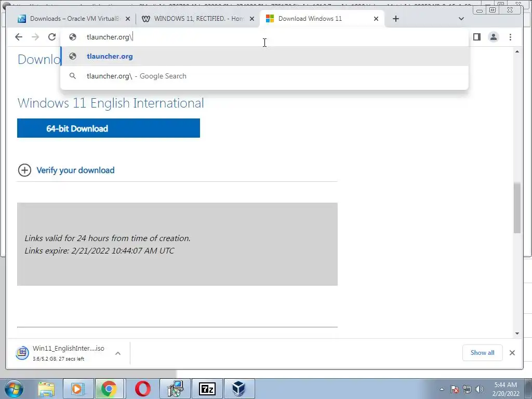Viewport: 532px width, 399px height.
Task: Reload the current page
Action: click(52, 37)
